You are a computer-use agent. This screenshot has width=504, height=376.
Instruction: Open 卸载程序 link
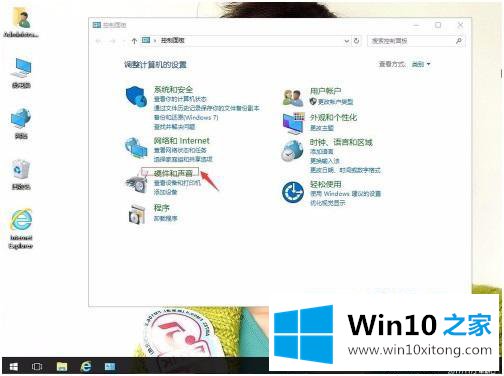click(165, 218)
